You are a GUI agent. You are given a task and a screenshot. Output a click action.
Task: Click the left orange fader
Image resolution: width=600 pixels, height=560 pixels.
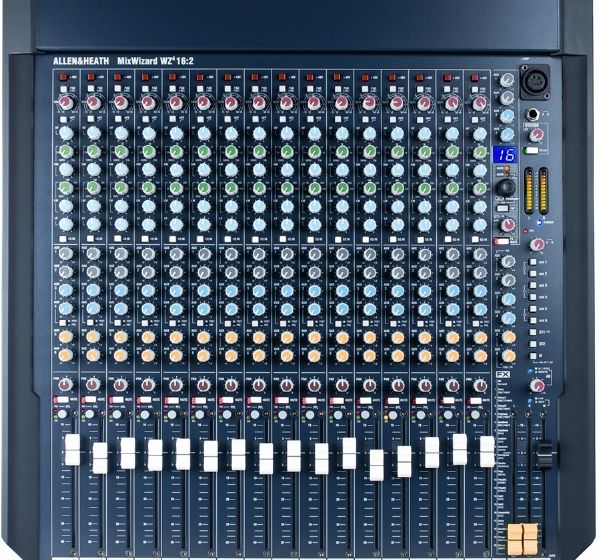point(515,539)
